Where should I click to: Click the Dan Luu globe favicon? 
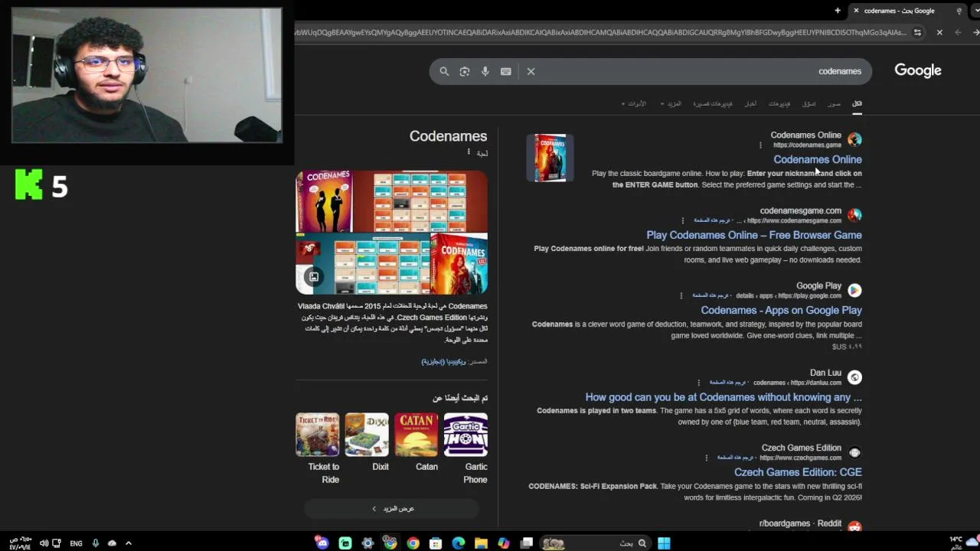[x=854, y=377]
